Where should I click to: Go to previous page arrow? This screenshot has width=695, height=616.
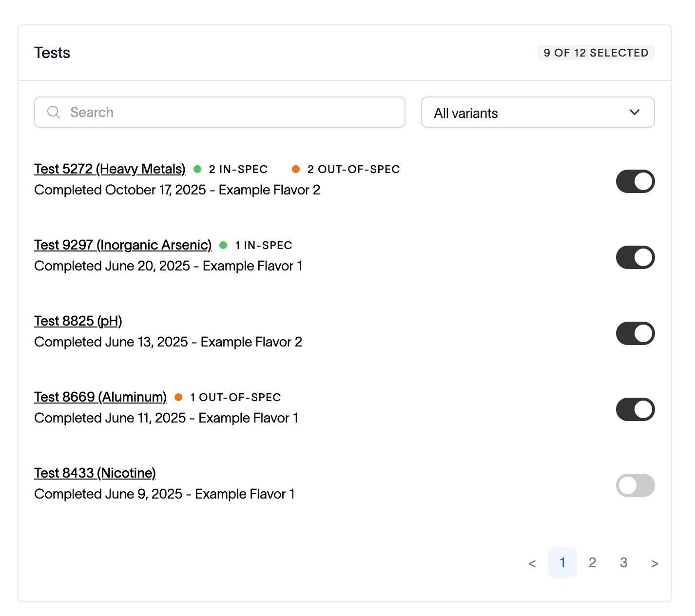coord(532,563)
